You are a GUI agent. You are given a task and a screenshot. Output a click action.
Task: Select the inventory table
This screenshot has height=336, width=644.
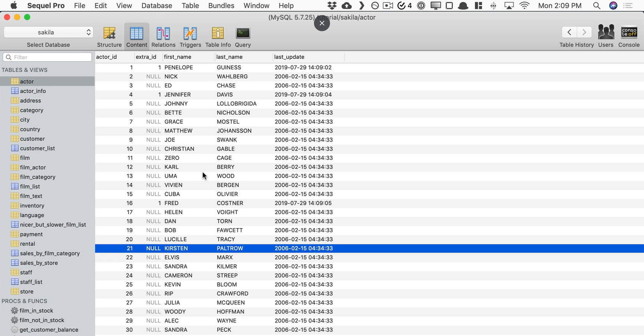pos(47,205)
